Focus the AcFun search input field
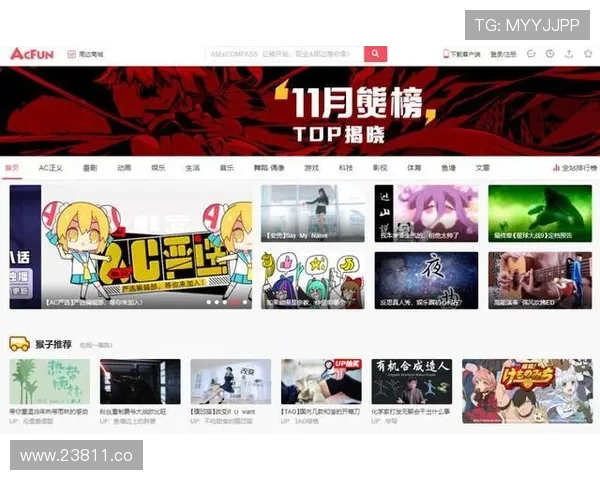This screenshot has height=480, width=600. tap(285, 54)
